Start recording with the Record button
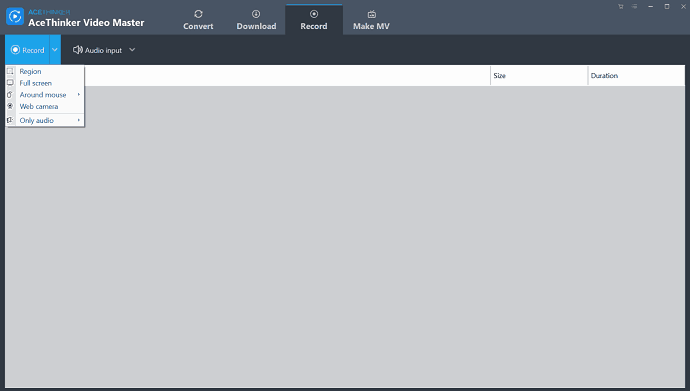 [x=27, y=50]
